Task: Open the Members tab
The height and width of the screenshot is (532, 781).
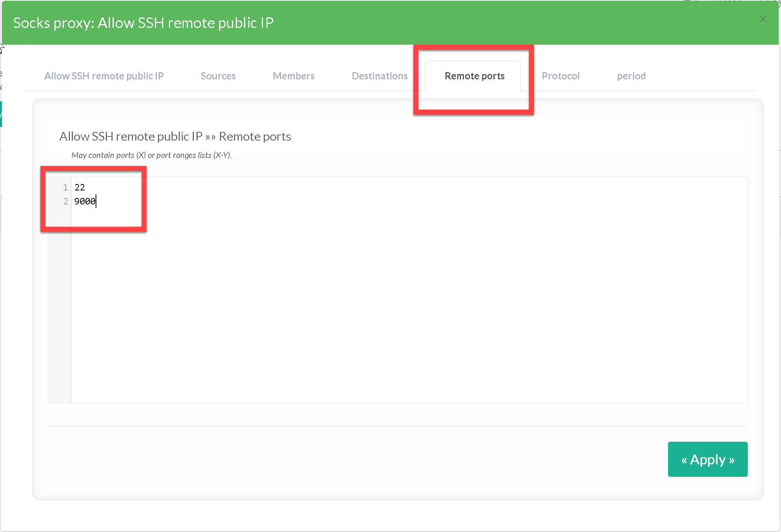Action: coord(294,76)
